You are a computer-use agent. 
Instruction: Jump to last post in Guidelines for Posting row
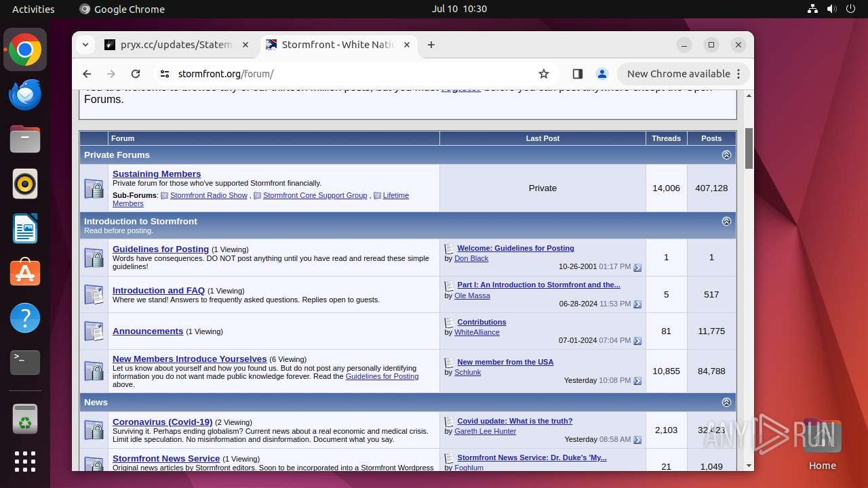[637, 268]
